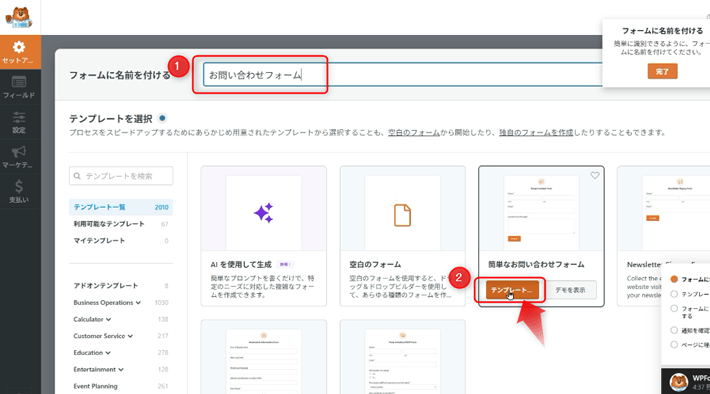Follow the 独自のフォームを作成 link
The width and height of the screenshot is (710, 394).
coord(536,132)
